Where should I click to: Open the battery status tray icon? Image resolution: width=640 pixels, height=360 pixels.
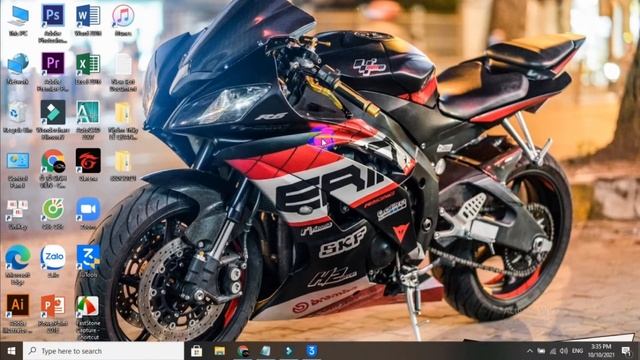(x=541, y=351)
